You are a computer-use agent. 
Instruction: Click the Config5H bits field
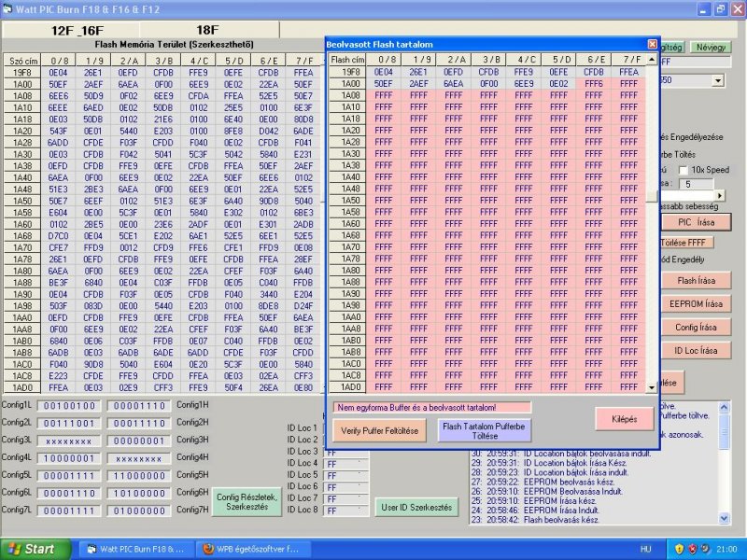138,476
